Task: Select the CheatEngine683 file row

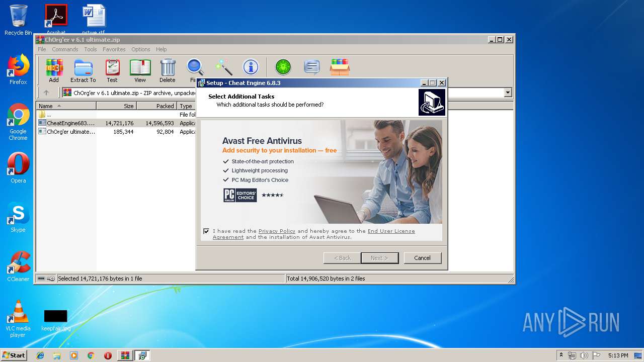Action: (x=117, y=123)
